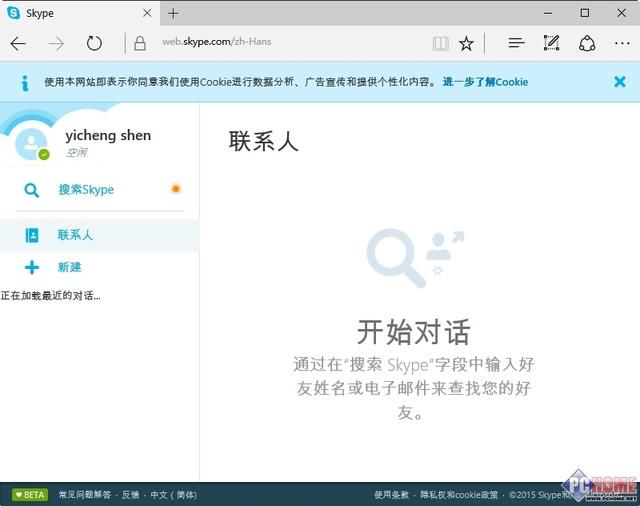Open 常见问题解答 FAQ link
This screenshot has width=640, height=506.
click(x=85, y=495)
